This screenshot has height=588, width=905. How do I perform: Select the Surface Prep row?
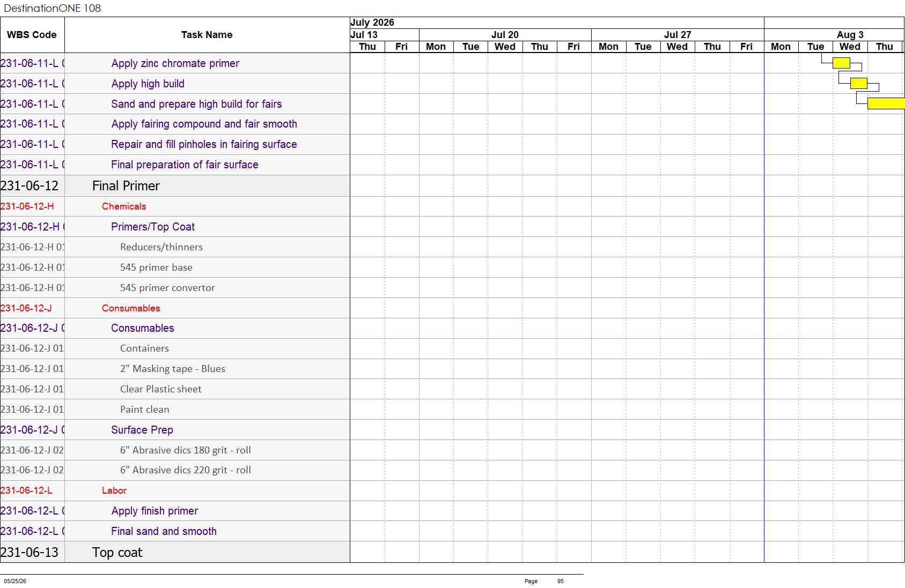pyautogui.click(x=142, y=430)
